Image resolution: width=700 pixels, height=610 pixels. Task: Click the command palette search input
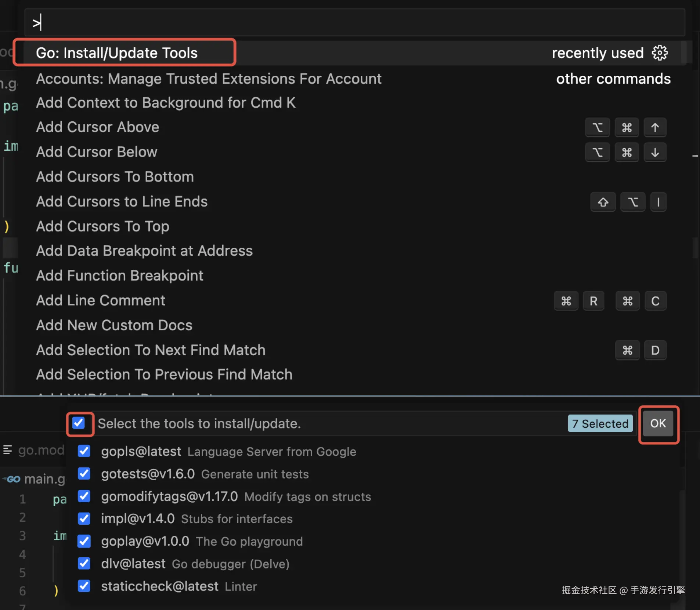tap(354, 23)
